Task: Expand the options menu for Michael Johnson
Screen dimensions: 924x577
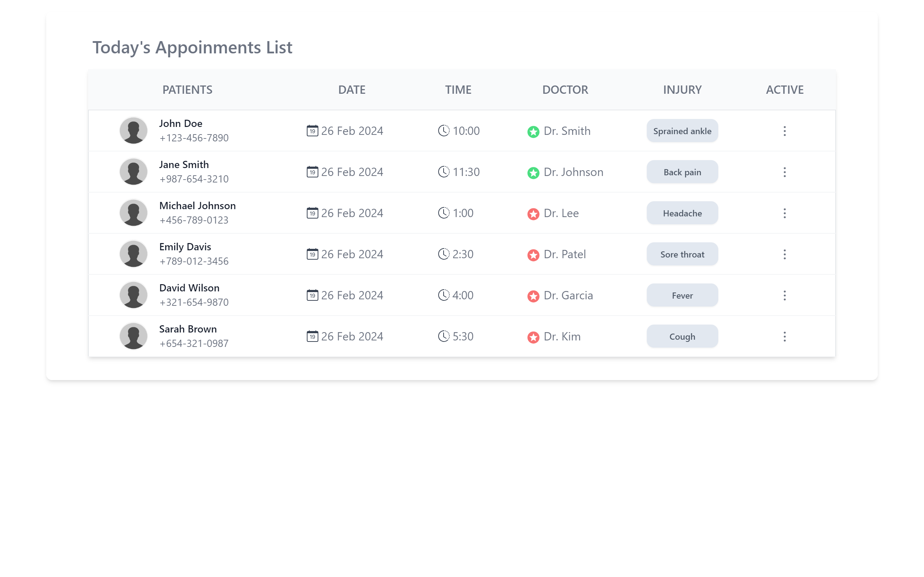Action: point(784,213)
